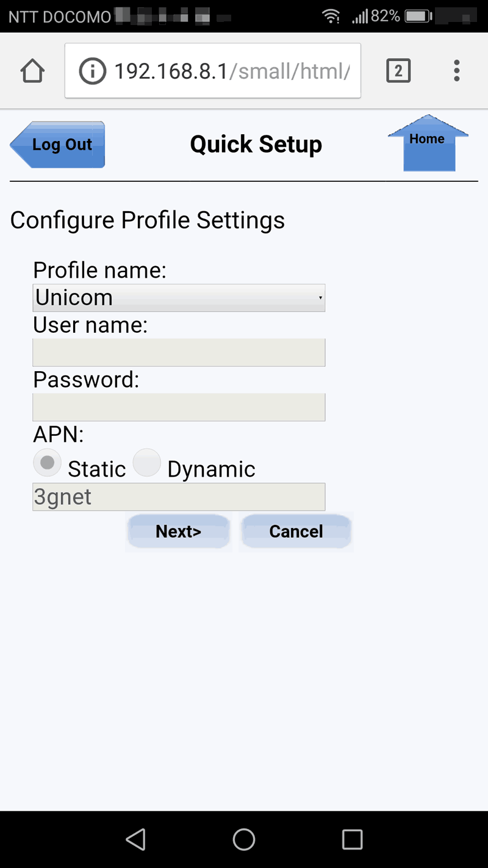Click the Home arrow icon
This screenshot has height=868, width=488.
click(428, 143)
